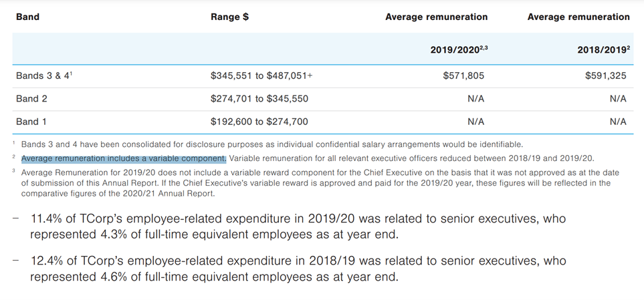
Task: Click the $274,701 to $345,550 range cell
Action: coord(259,98)
